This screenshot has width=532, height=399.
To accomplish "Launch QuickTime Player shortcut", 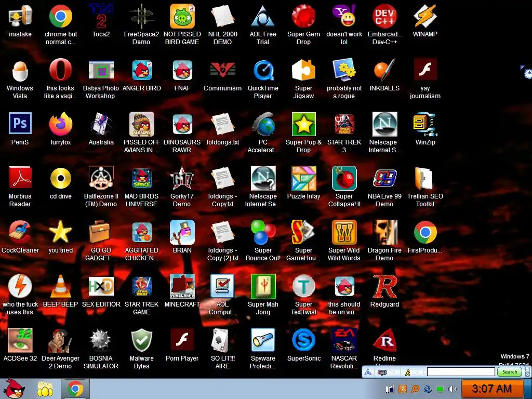I will [263, 70].
